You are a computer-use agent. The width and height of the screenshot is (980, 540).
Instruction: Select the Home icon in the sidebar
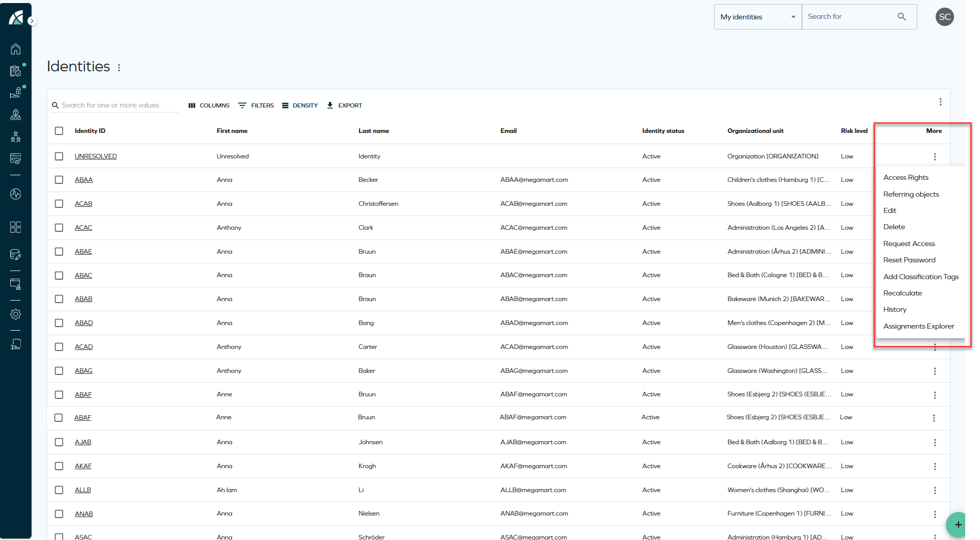[15, 49]
